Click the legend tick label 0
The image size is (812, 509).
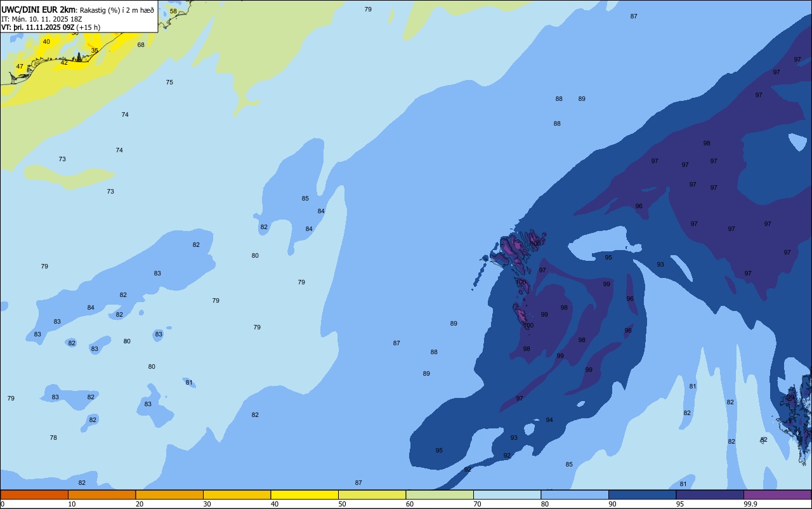[3, 504]
